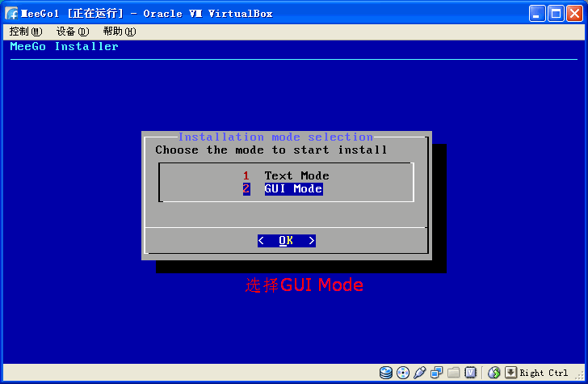Viewport: 588px width, 384px height.
Task: Minimize the VirtualBox window
Action: 537,14
